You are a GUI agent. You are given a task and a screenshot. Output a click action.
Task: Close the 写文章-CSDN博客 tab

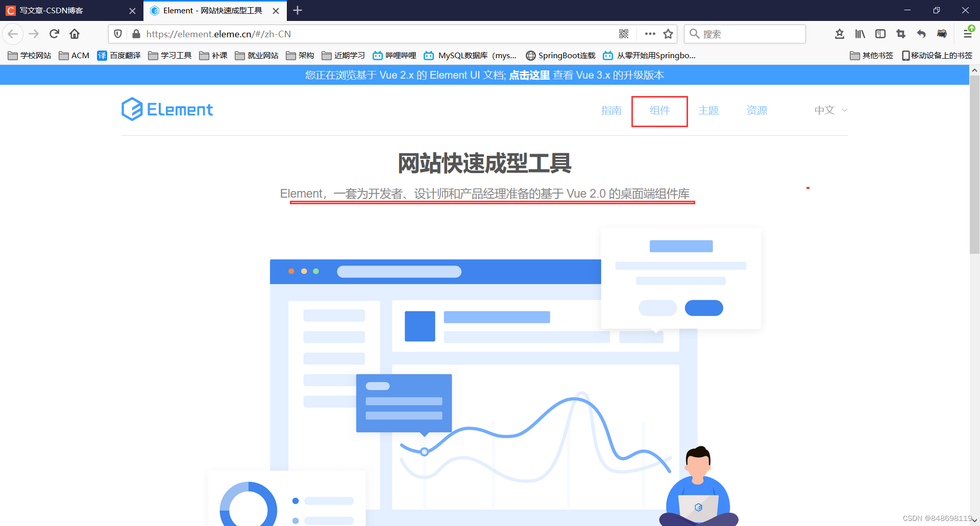[x=132, y=11]
